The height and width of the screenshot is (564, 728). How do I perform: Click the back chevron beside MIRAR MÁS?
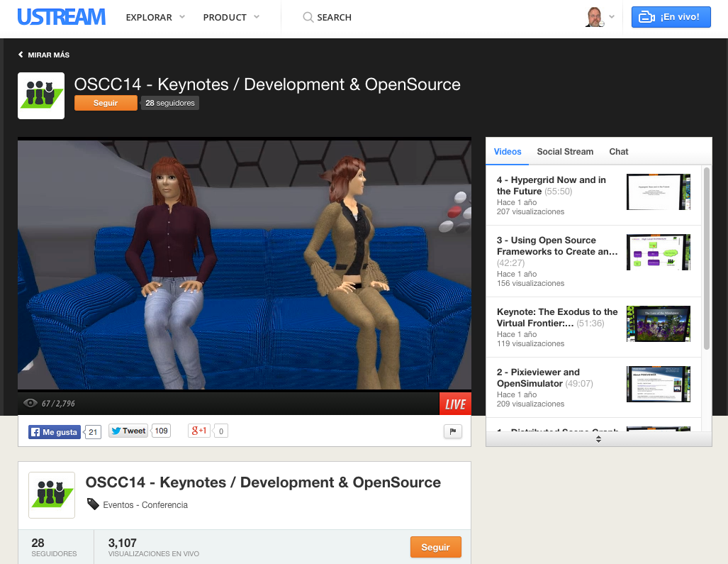21,55
